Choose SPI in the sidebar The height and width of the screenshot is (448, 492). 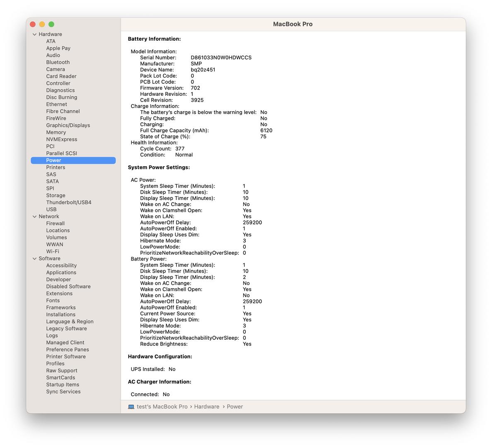50,188
